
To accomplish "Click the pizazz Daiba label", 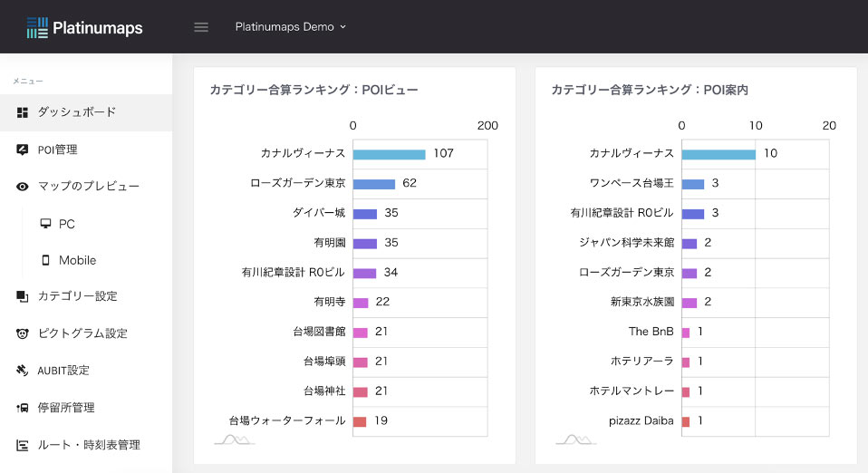I will coord(641,421).
